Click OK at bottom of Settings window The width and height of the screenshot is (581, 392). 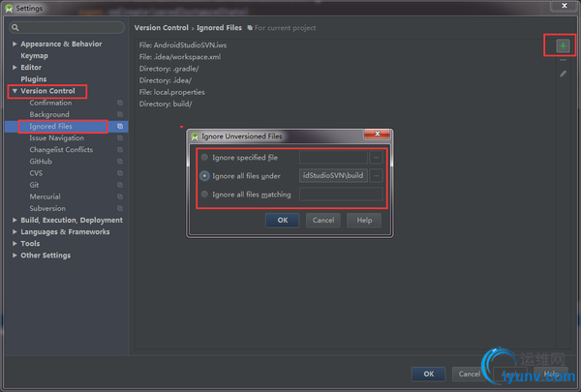tap(429, 374)
